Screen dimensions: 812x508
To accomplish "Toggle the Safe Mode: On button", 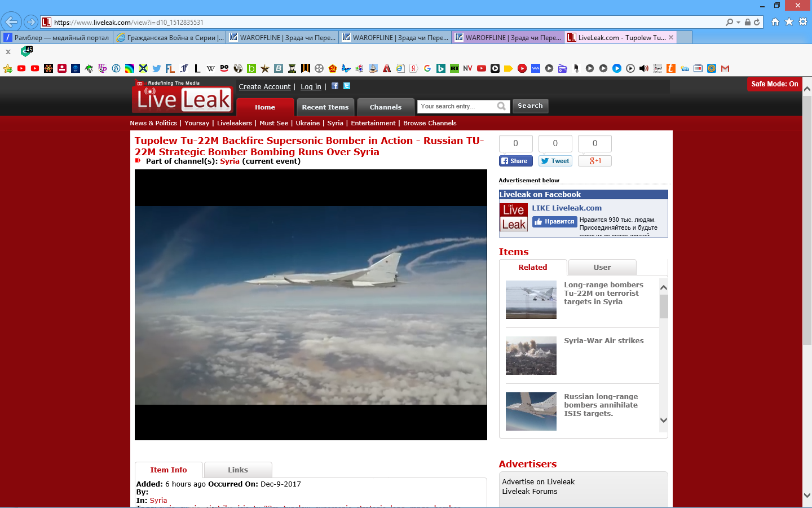I will 774,84.
